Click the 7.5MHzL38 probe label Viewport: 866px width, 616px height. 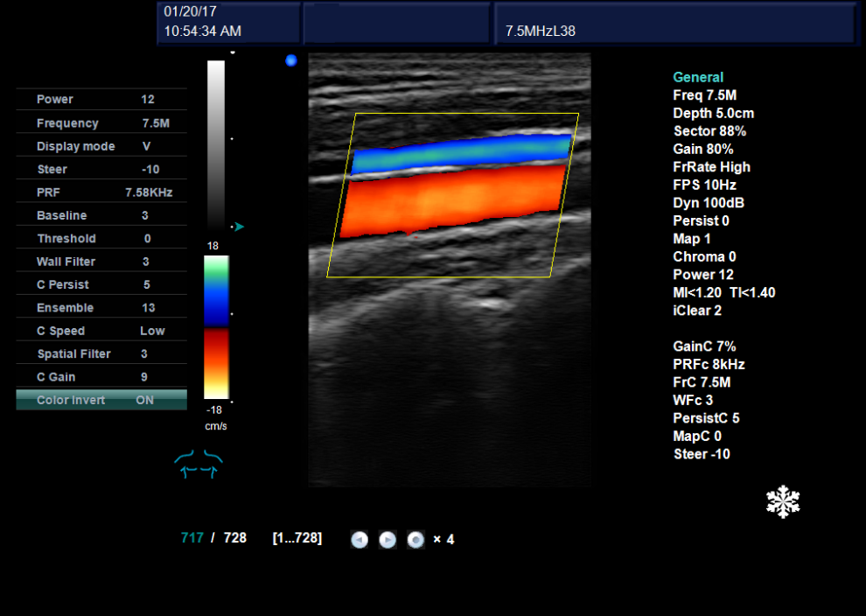pyautogui.click(x=541, y=31)
